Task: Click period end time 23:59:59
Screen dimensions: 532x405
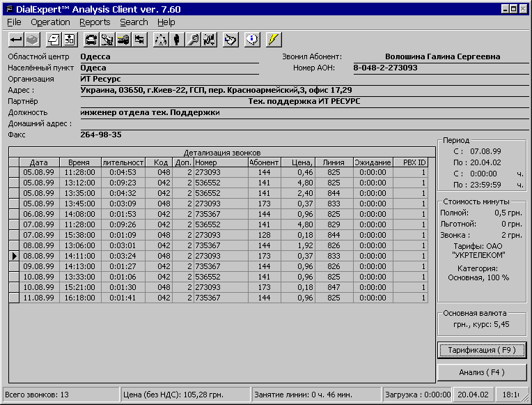Action: pos(485,185)
